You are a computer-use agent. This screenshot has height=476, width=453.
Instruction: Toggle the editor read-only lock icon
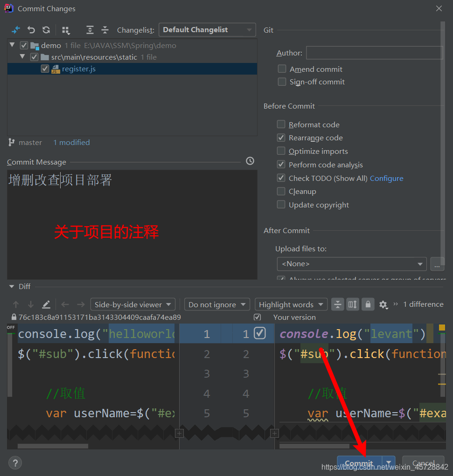click(x=368, y=304)
